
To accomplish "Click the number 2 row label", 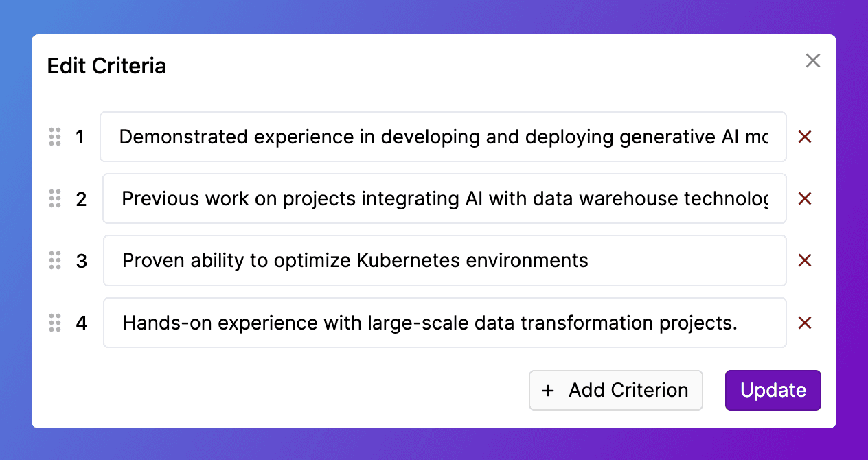I will tap(81, 199).
